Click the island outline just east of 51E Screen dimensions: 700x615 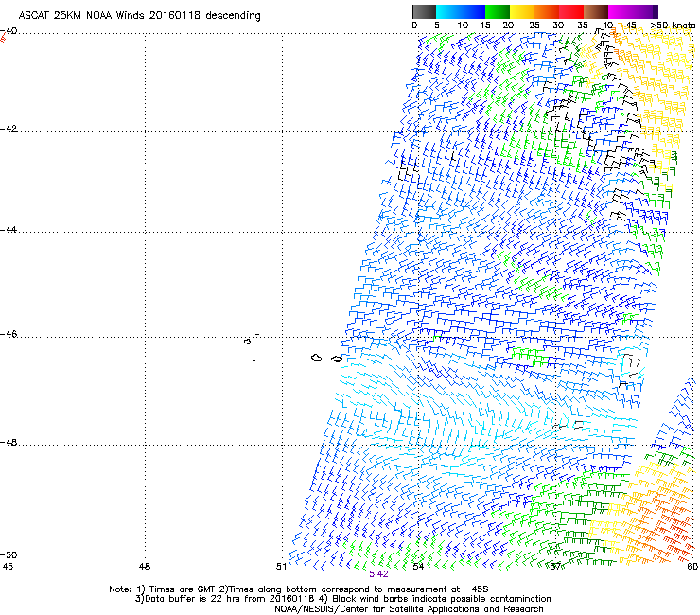317,358
